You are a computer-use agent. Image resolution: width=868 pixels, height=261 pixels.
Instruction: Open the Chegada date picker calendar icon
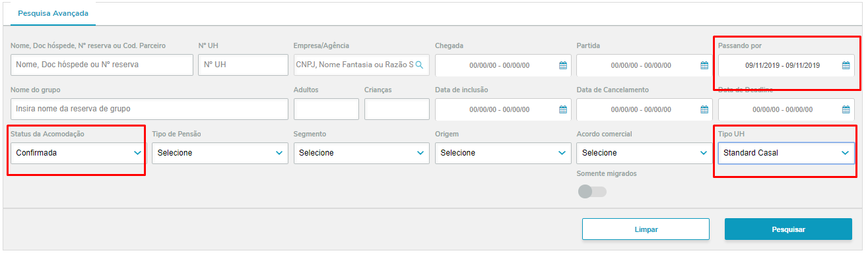[563, 65]
